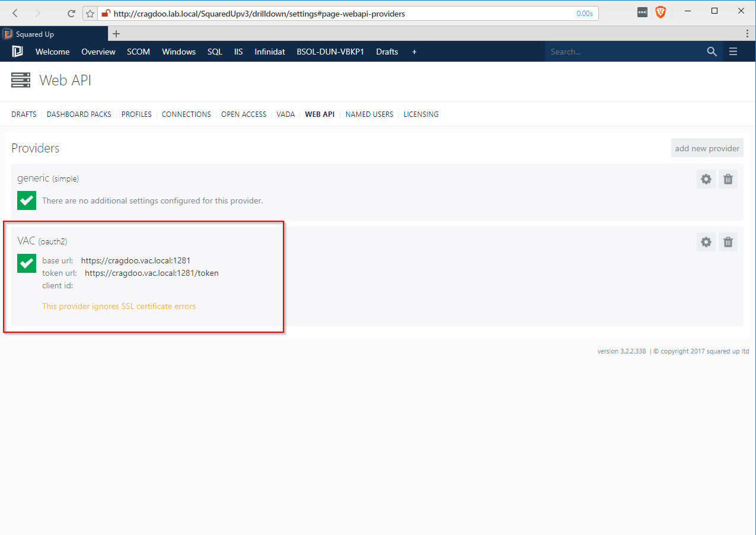Open the Infinidat dashboard
The height and width of the screenshot is (535, 756).
[270, 52]
